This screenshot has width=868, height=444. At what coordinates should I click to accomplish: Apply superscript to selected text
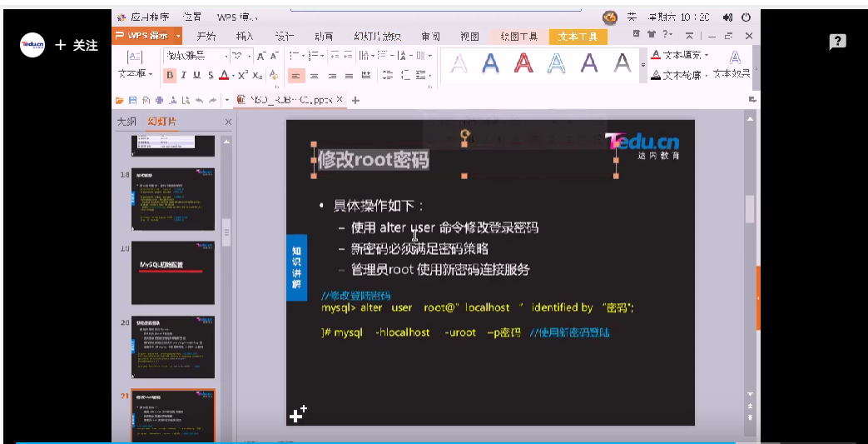click(242, 75)
